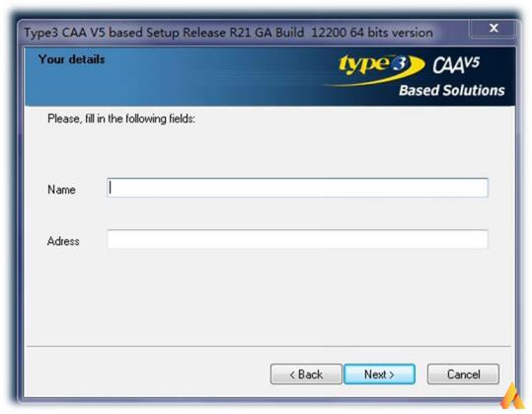
Task: Cancel the Type3 CAA setup
Action: (x=463, y=374)
